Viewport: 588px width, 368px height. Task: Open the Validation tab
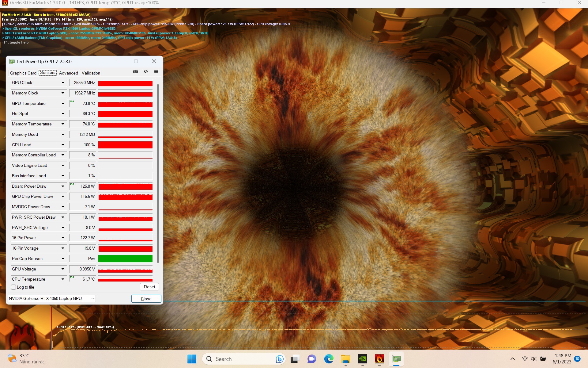[91, 73]
